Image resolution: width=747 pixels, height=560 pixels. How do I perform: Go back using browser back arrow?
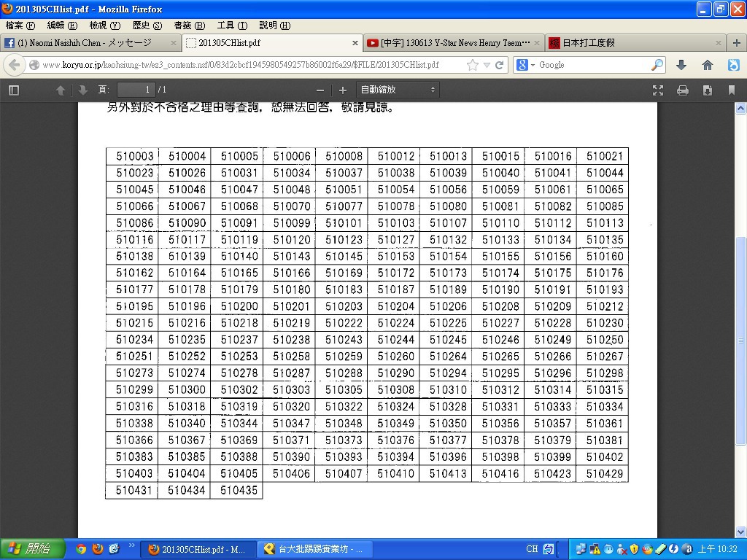point(14,65)
